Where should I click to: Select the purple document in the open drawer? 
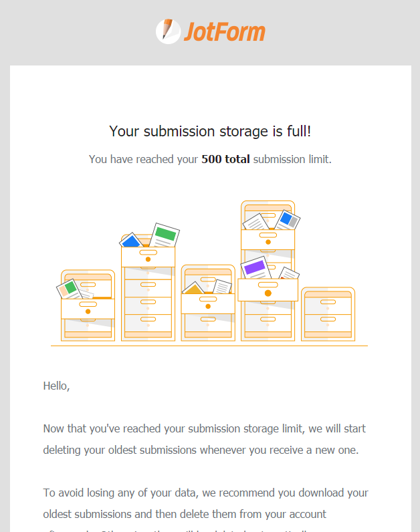[255, 268]
